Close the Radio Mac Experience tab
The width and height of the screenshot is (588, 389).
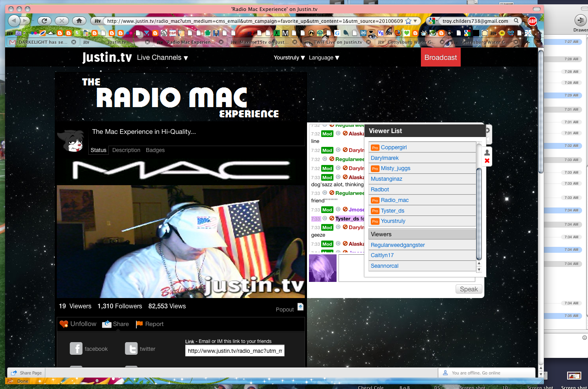click(x=221, y=42)
